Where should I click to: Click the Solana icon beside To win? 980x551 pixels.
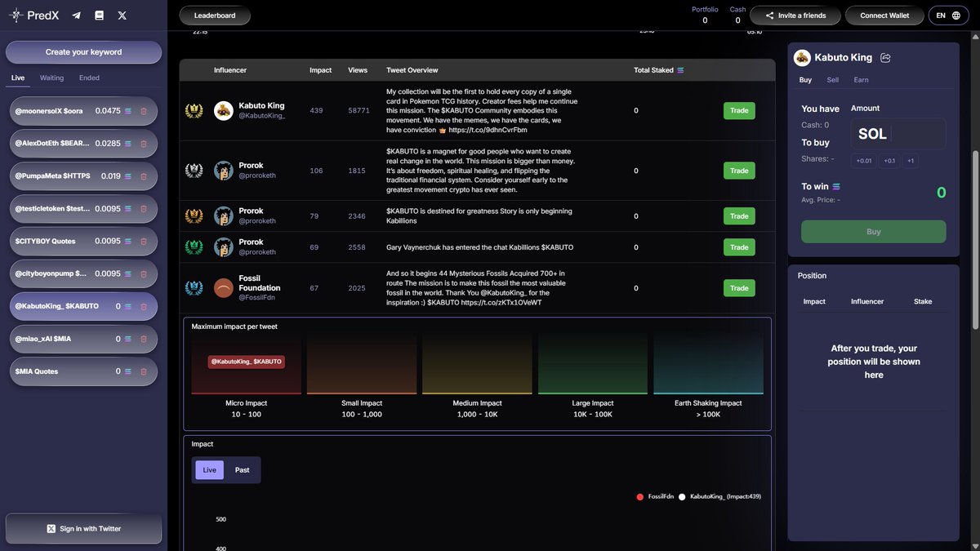point(836,187)
